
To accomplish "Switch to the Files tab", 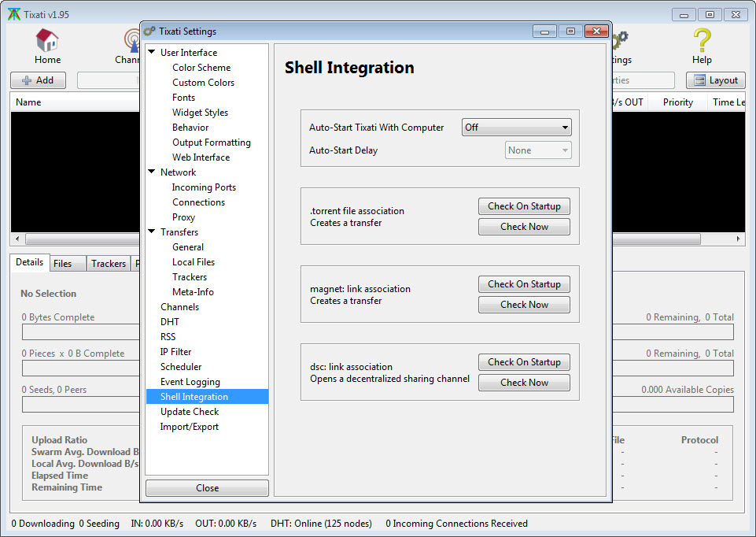I will 68,264.
